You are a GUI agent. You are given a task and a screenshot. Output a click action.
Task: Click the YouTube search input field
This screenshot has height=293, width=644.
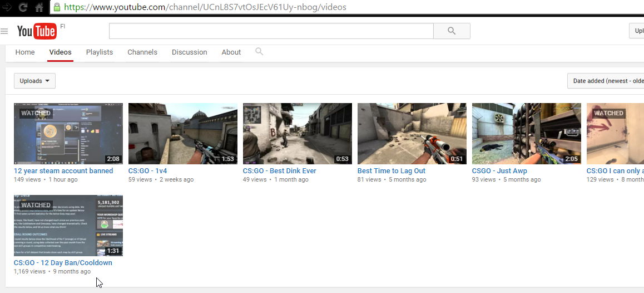(271, 31)
